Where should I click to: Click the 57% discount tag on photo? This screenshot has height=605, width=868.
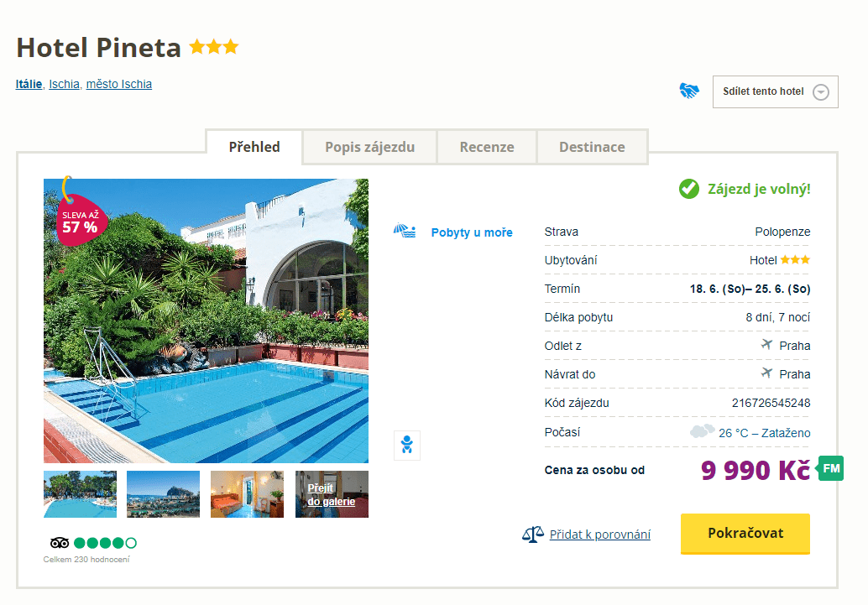click(79, 221)
